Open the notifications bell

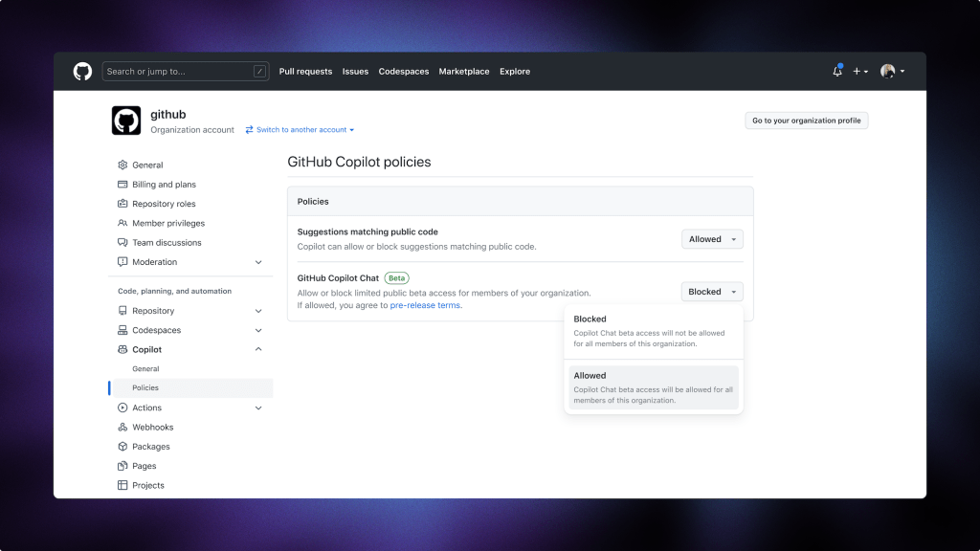pos(836,71)
